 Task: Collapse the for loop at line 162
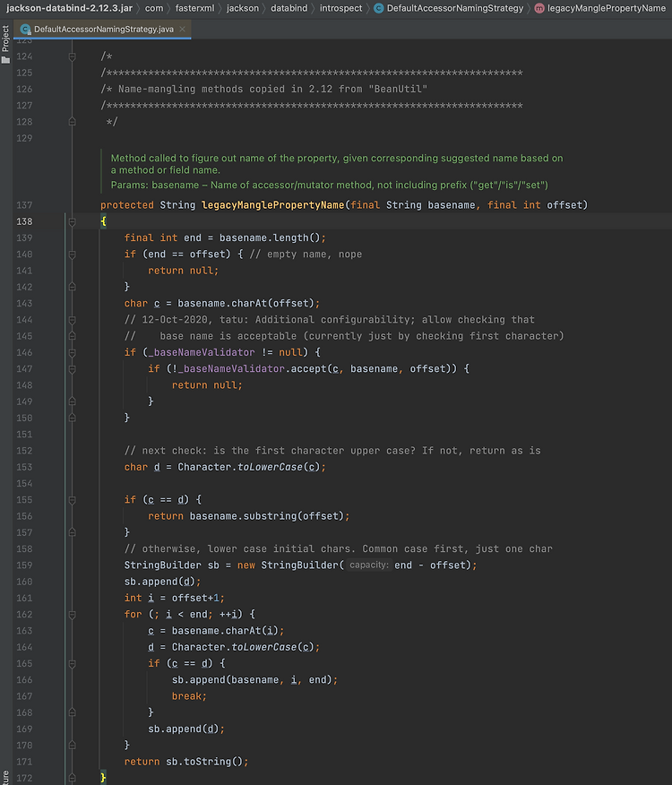(x=72, y=614)
